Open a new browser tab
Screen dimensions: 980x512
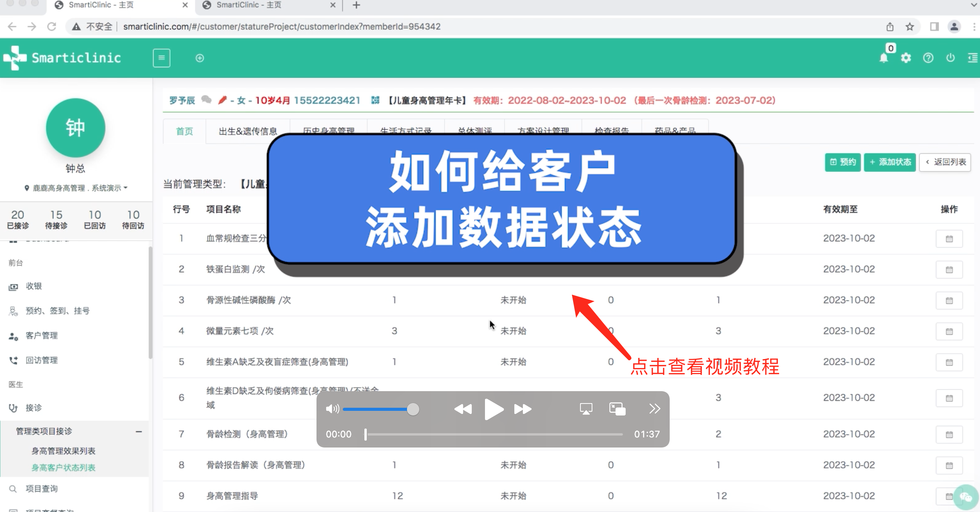356,5
